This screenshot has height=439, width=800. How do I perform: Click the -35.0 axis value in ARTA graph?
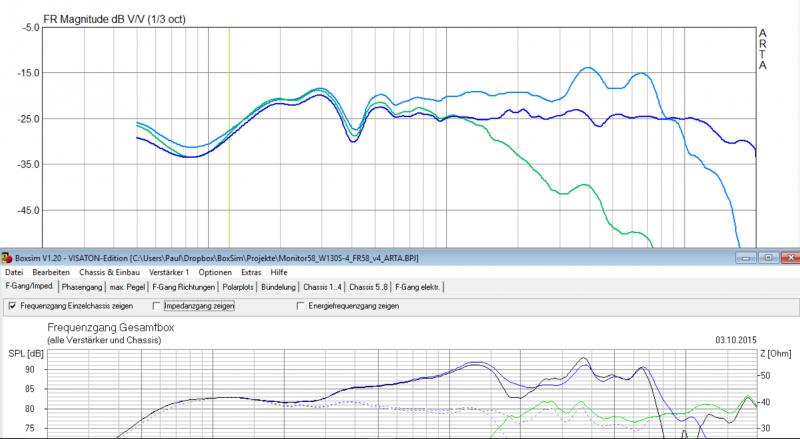(x=30, y=164)
